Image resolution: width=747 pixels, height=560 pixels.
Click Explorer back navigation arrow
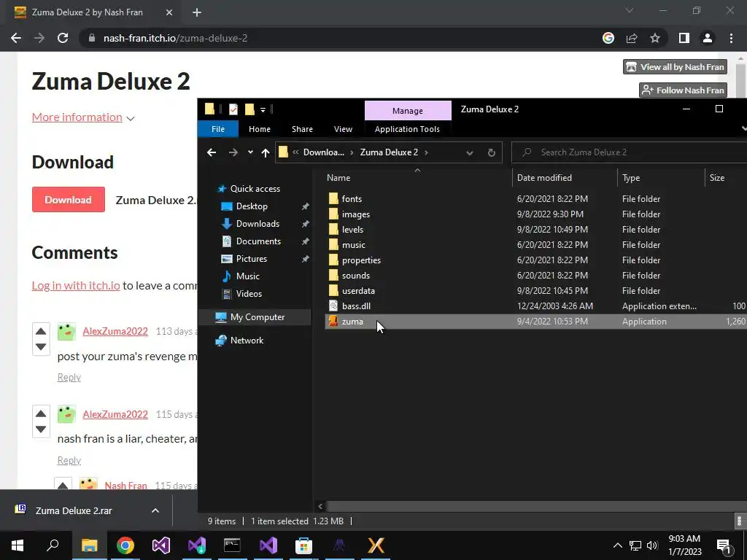(212, 152)
